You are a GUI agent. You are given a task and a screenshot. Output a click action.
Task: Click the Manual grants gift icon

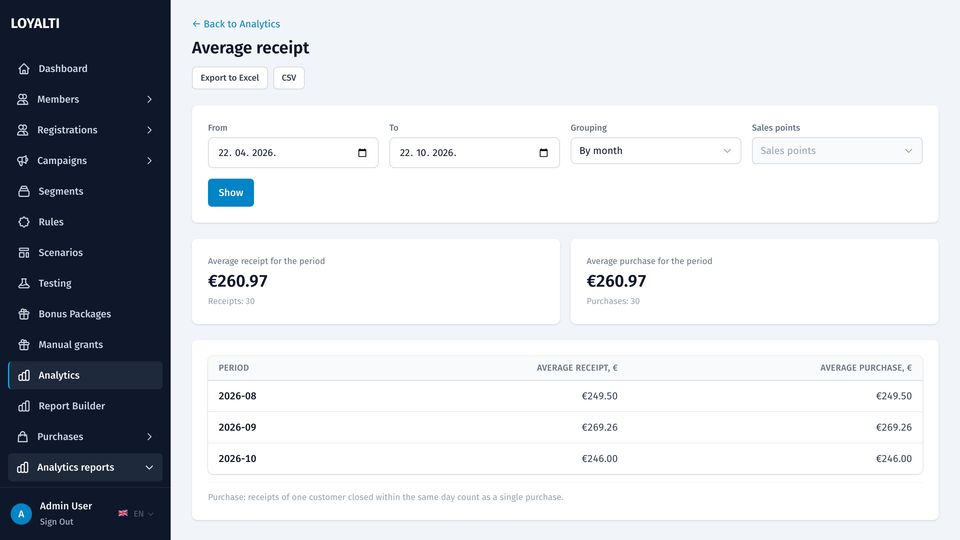coord(24,345)
